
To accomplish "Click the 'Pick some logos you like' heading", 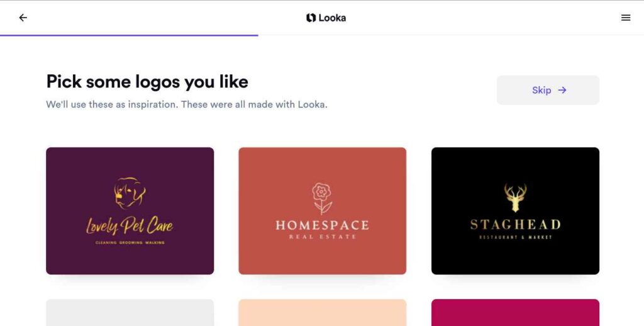I will click(147, 82).
